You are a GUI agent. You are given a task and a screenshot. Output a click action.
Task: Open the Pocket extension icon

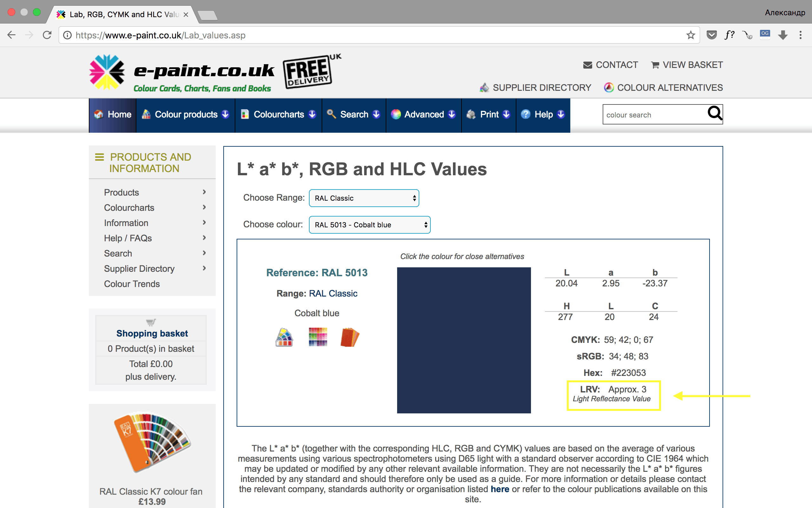[x=711, y=35]
